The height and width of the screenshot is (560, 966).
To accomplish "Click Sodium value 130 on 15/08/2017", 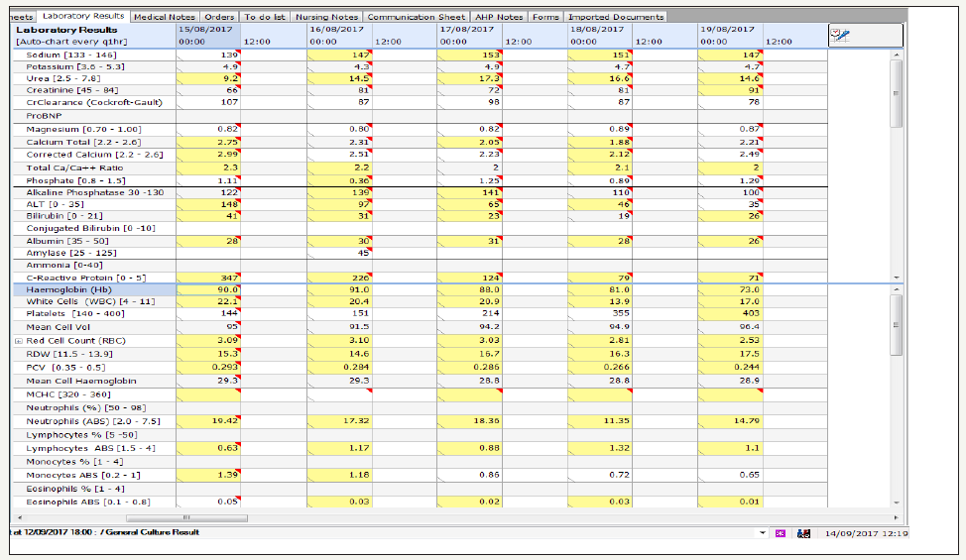I will (209, 55).
